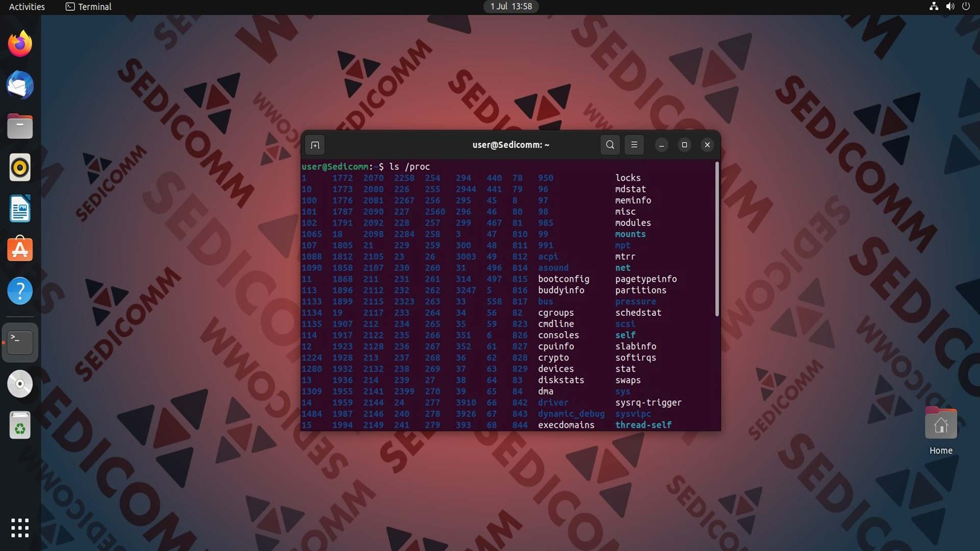The width and height of the screenshot is (980, 551).
Task: Open Firefox from the dock
Action: click(20, 44)
